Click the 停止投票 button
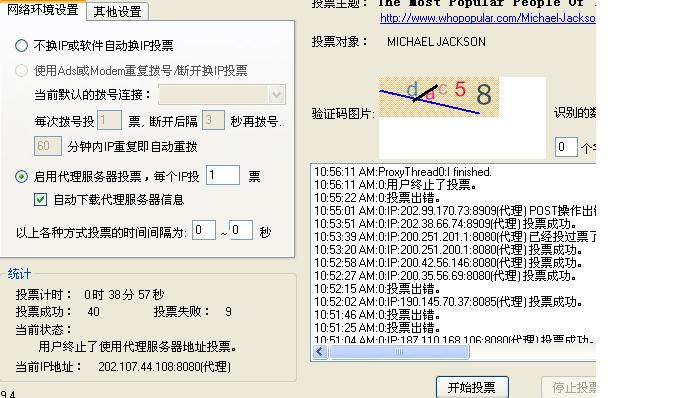The image size is (683, 398). tap(569, 387)
